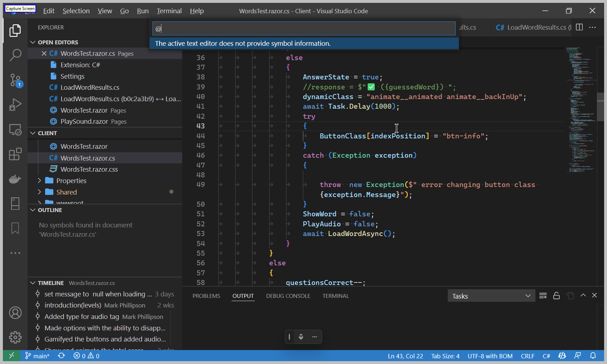Image resolution: width=607 pixels, height=364 pixels.
Task: Open the Tasks output channel dropdown
Action: (x=491, y=296)
